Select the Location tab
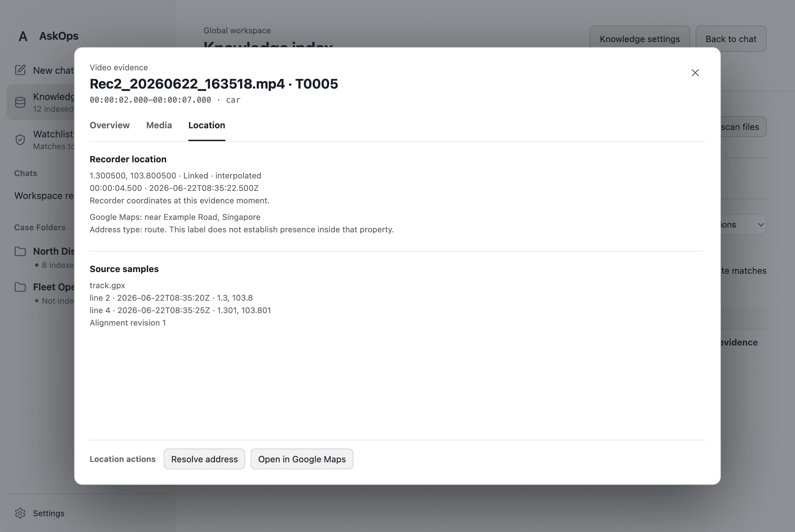The width and height of the screenshot is (795, 532). (207, 125)
